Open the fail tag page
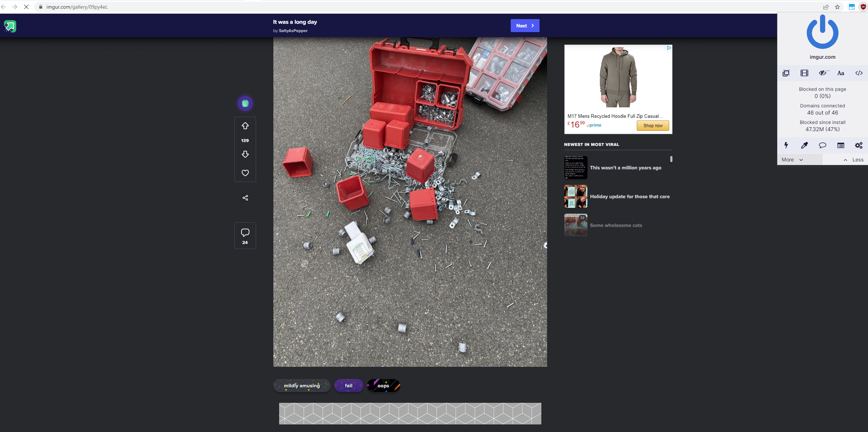 (x=348, y=385)
